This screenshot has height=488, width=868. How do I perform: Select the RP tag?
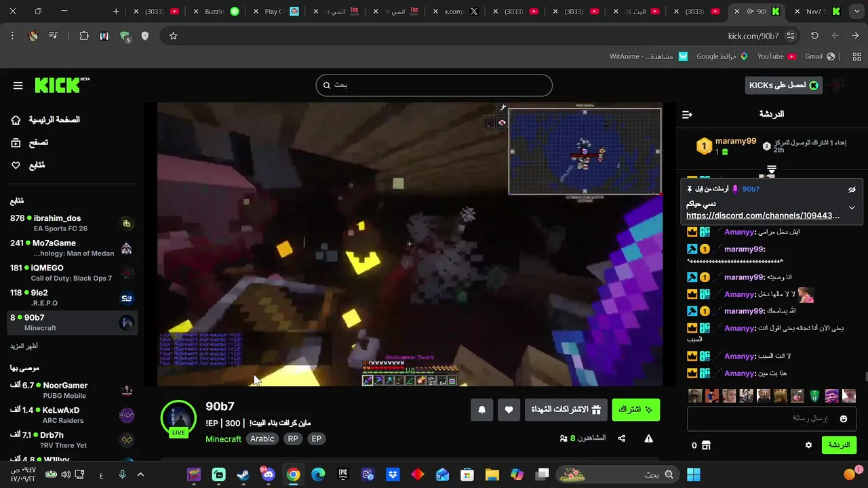pos(293,439)
